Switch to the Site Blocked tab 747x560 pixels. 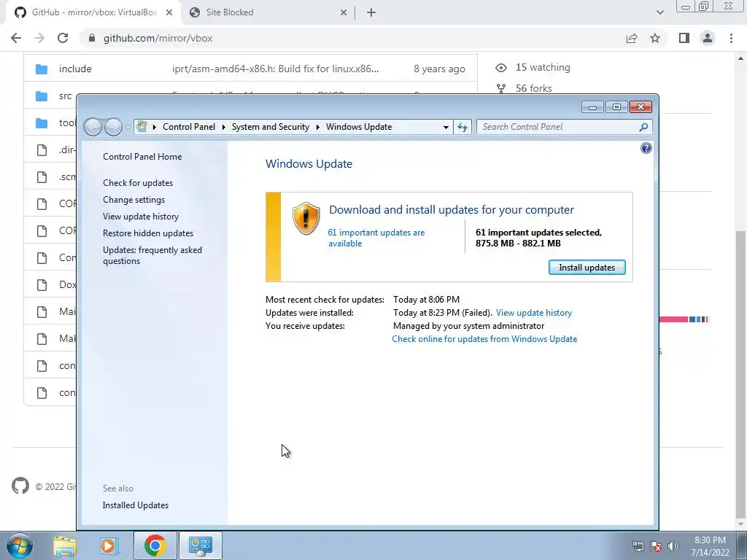(268, 12)
